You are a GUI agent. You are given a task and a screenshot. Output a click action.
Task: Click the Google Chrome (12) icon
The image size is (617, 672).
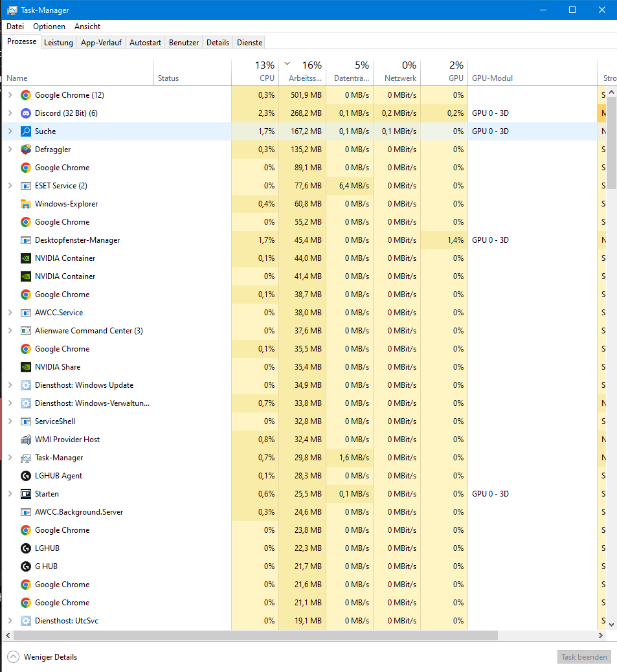coord(26,95)
